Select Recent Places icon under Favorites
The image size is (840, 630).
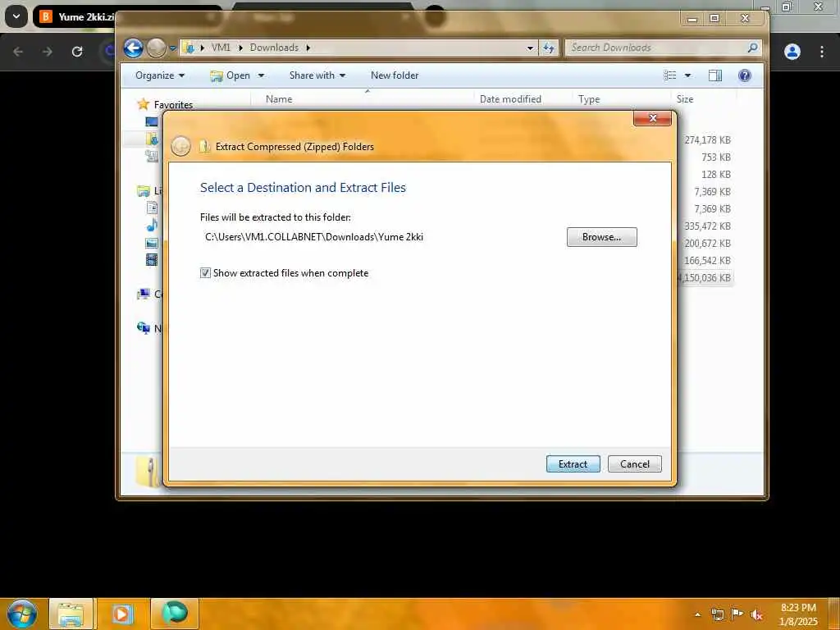(x=152, y=156)
